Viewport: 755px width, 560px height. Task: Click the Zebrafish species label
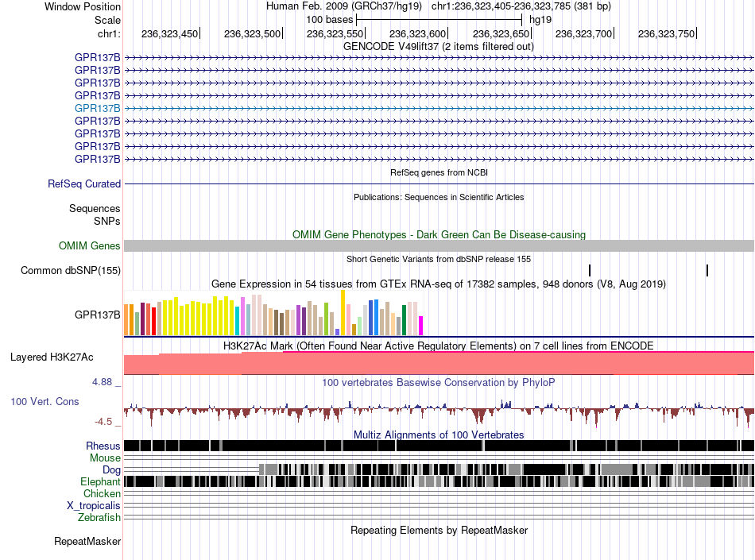coord(99,518)
